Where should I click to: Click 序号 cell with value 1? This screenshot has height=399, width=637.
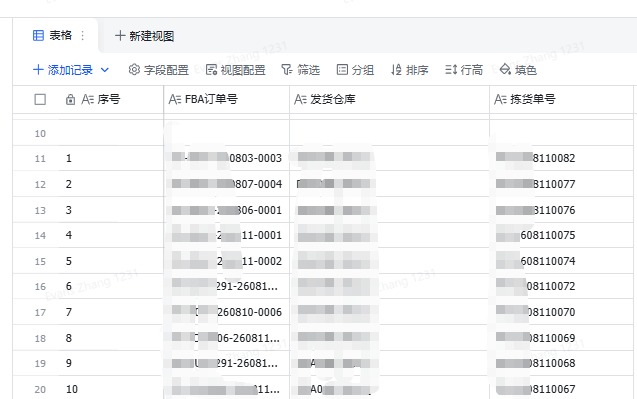click(x=112, y=158)
